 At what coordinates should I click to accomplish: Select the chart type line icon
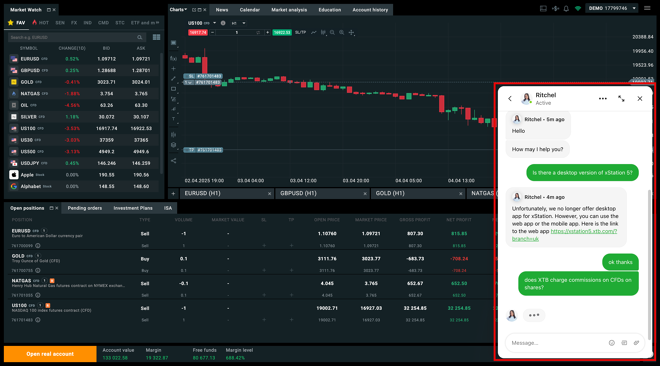point(314,32)
